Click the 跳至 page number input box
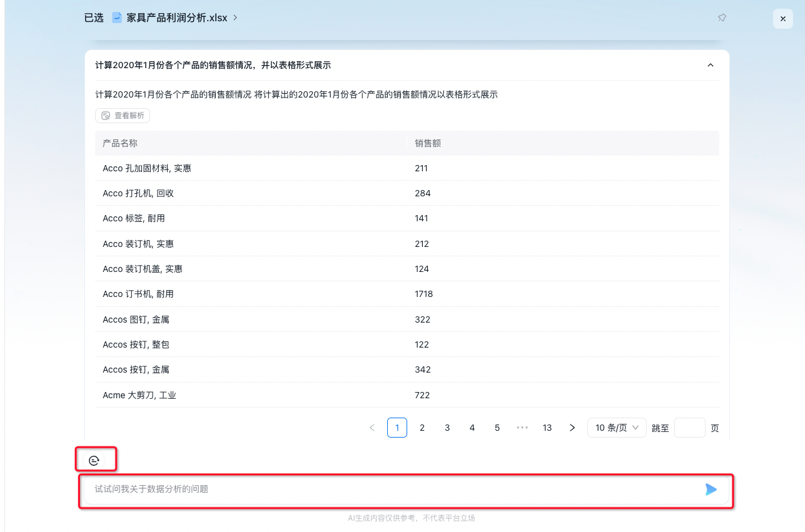This screenshot has height=532, width=805. [x=690, y=428]
